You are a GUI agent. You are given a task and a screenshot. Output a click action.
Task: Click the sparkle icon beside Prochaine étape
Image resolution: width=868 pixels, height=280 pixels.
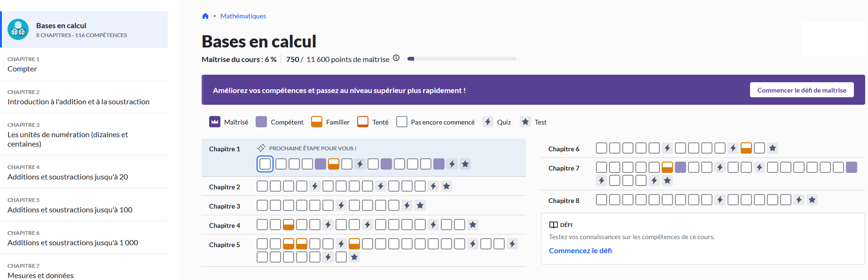tap(261, 148)
